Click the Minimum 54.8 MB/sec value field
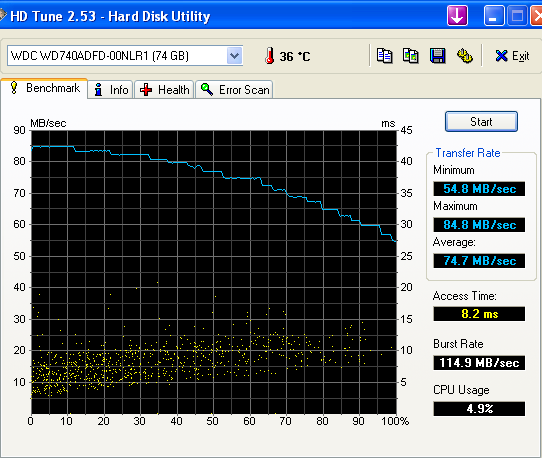The image size is (542, 458). (479, 189)
